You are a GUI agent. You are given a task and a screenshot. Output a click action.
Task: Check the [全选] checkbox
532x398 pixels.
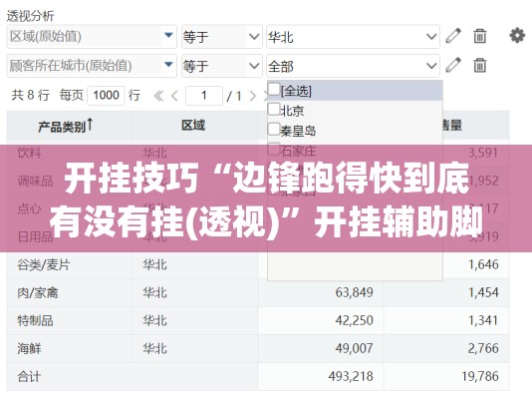274,89
